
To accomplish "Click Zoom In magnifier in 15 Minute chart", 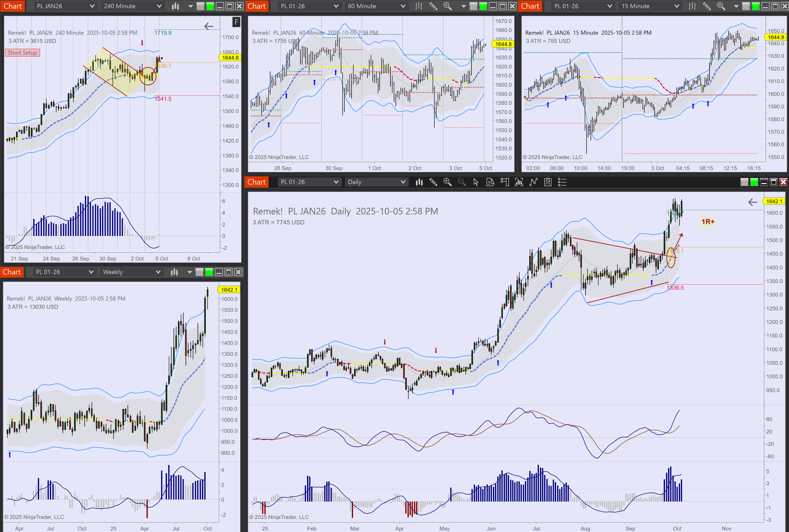I will (x=721, y=6).
